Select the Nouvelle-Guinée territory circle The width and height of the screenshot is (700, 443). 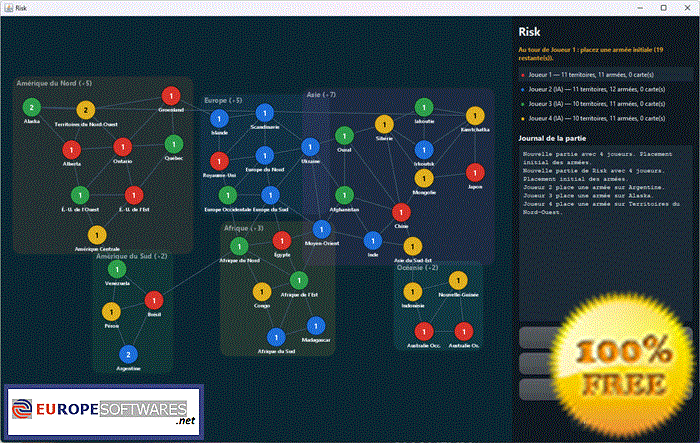coord(458,280)
